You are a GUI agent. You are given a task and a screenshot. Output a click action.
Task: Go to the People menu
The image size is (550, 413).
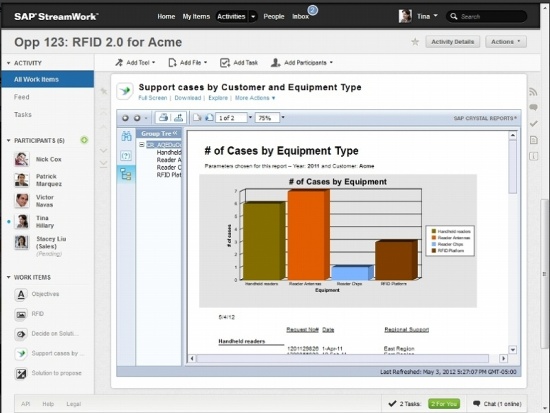coord(274,16)
